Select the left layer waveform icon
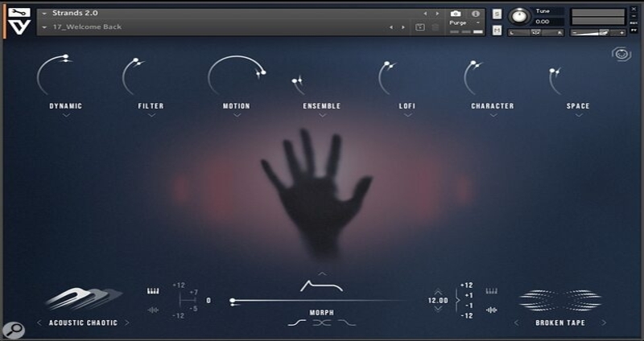The height and width of the screenshot is (341, 644). (153, 310)
